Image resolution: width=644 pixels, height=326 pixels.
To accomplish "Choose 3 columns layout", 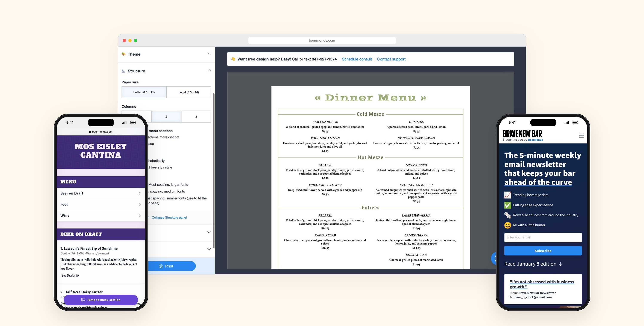I will coord(196,117).
